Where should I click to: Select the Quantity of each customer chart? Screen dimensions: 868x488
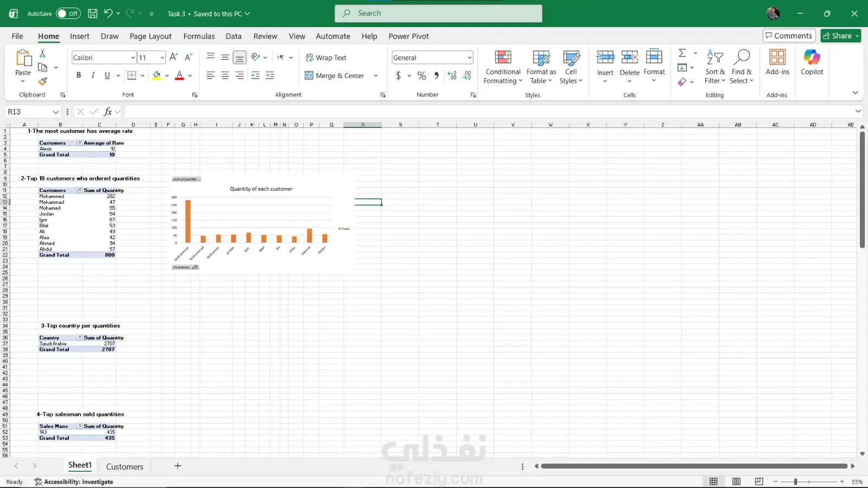click(262, 223)
